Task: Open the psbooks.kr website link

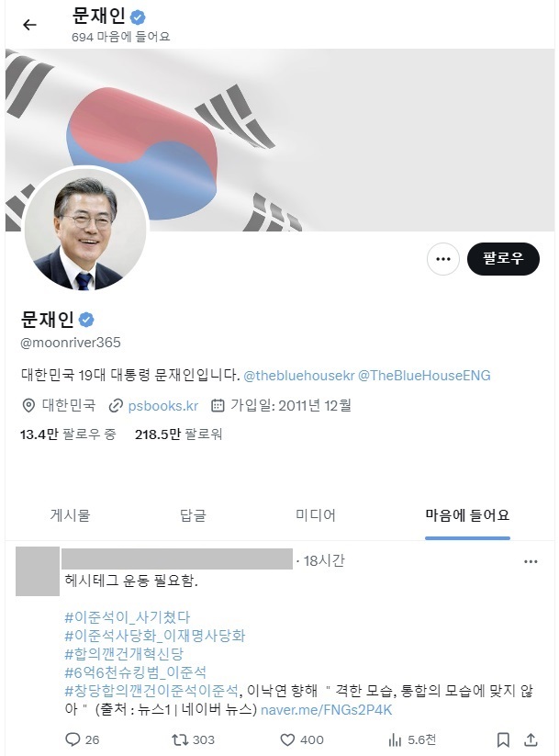Action: [163, 406]
